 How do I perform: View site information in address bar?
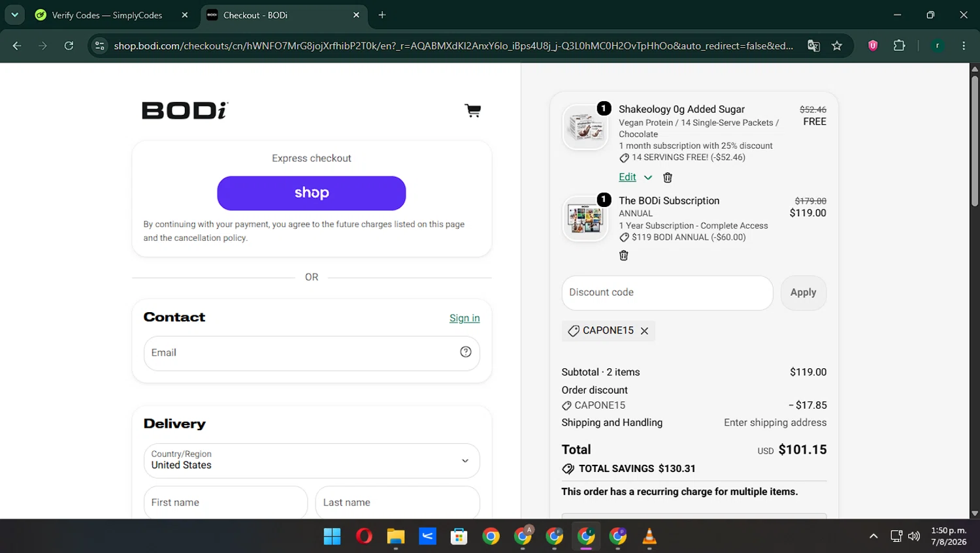[x=100, y=46]
